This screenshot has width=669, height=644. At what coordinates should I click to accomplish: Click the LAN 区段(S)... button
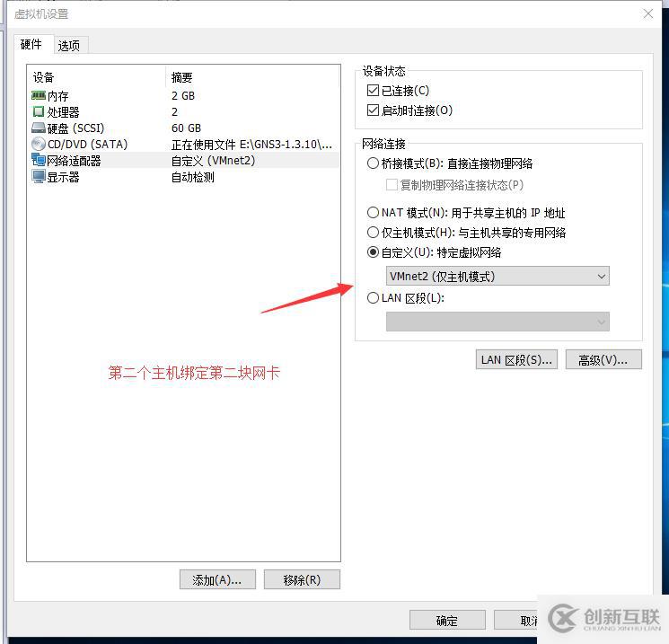tap(516, 360)
